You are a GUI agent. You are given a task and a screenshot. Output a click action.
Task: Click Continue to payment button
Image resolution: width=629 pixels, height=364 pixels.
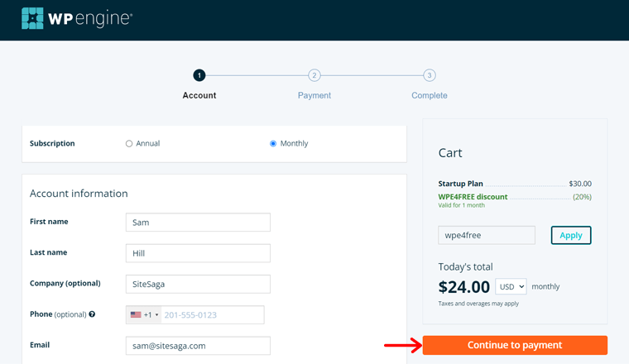[515, 345]
